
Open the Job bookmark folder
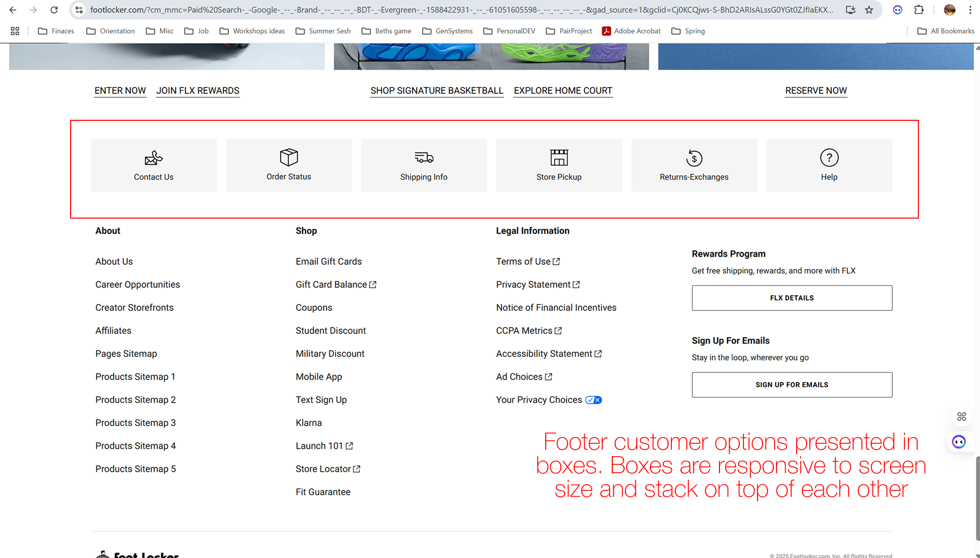(196, 31)
